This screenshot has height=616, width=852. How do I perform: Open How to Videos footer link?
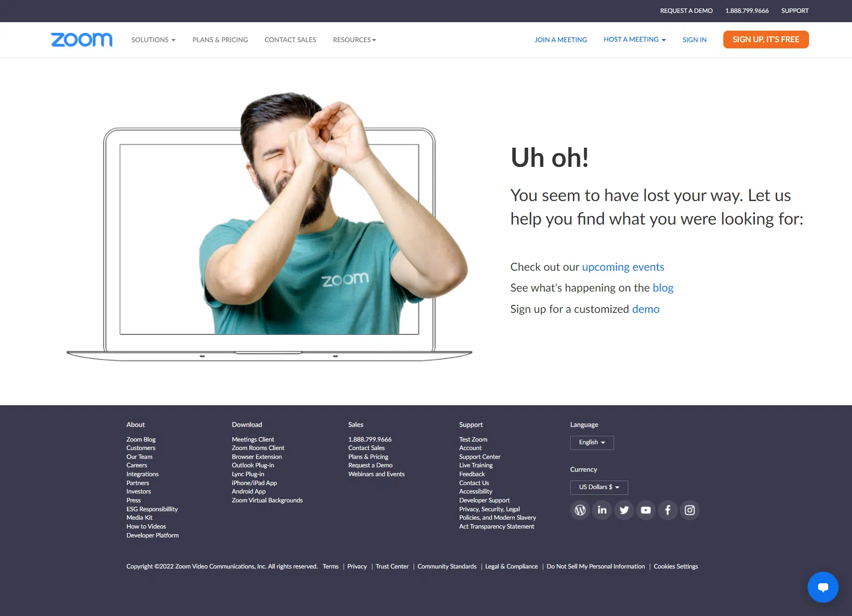pos(146,526)
